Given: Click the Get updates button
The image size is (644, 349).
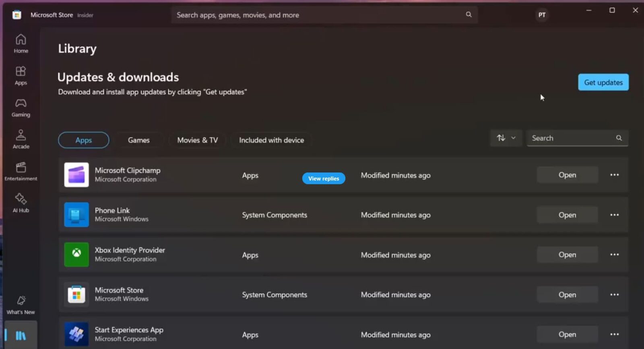Looking at the screenshot, I should (603, 82).
